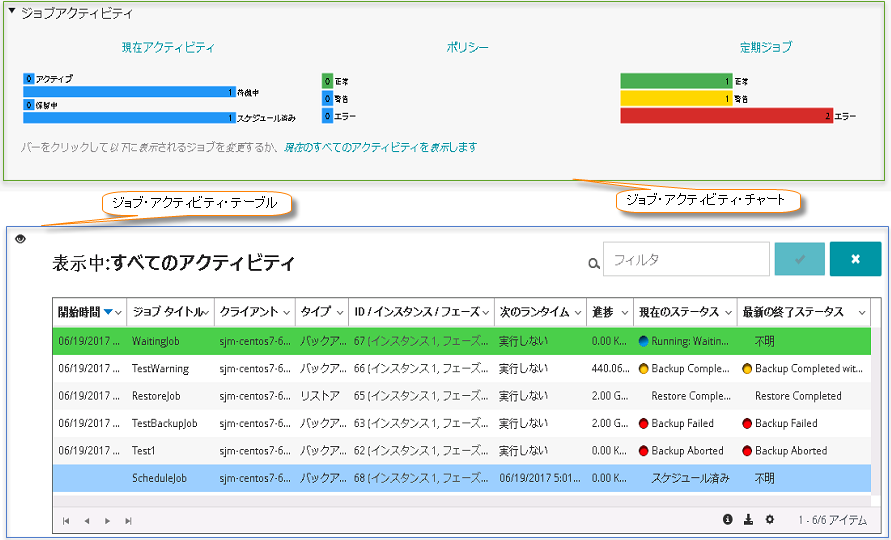Open the クライアント column dropdown chevron
This screenshot has height=540, width=891.
286,313
